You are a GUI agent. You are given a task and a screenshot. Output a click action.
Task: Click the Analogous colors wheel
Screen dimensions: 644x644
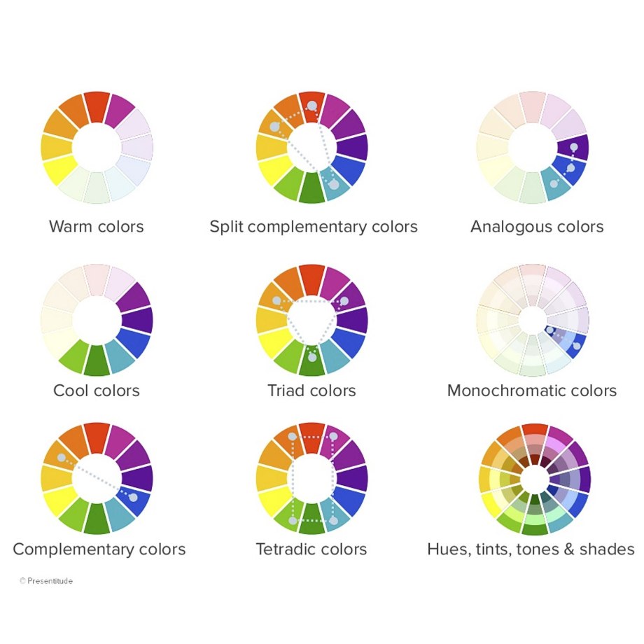pyautogui.click(x=533, y=147)
